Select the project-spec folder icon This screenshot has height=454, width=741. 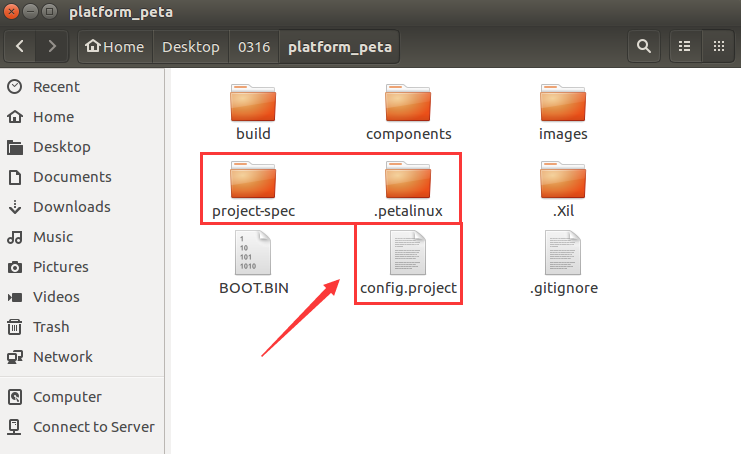(253, 180)
